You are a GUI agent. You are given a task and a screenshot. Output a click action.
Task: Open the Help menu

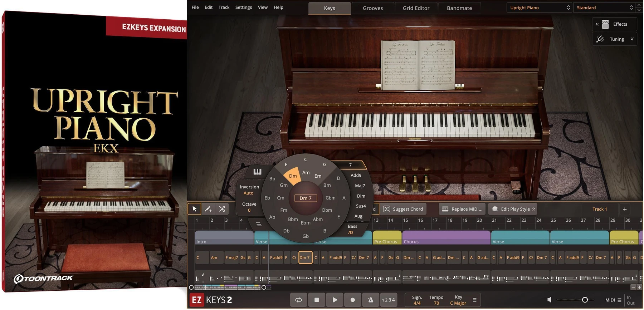tap(278, 7)
